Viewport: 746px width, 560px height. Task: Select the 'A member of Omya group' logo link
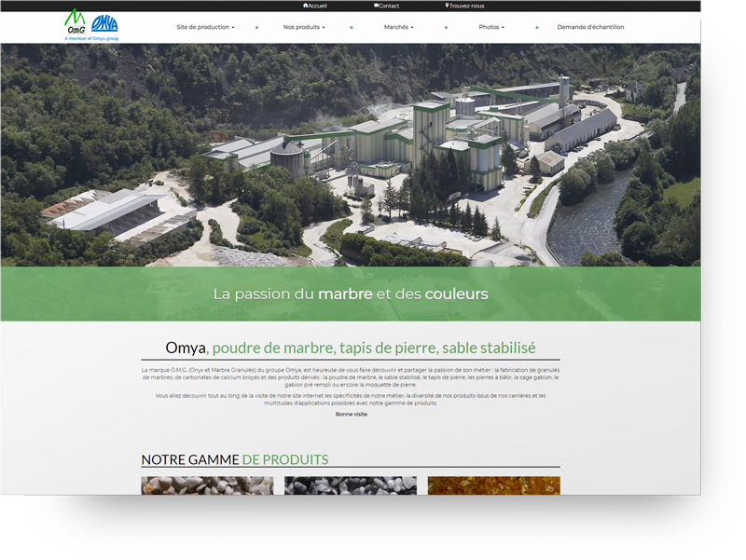93,37
